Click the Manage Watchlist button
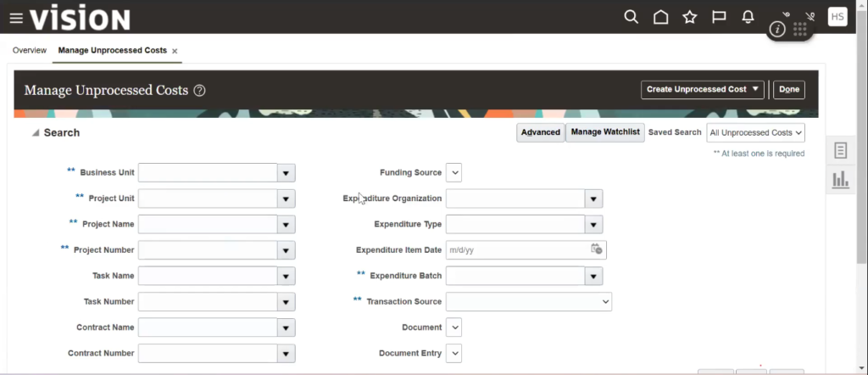Viewport: 868px width, 375px height. pyautogui.click(x=604, y=132)
